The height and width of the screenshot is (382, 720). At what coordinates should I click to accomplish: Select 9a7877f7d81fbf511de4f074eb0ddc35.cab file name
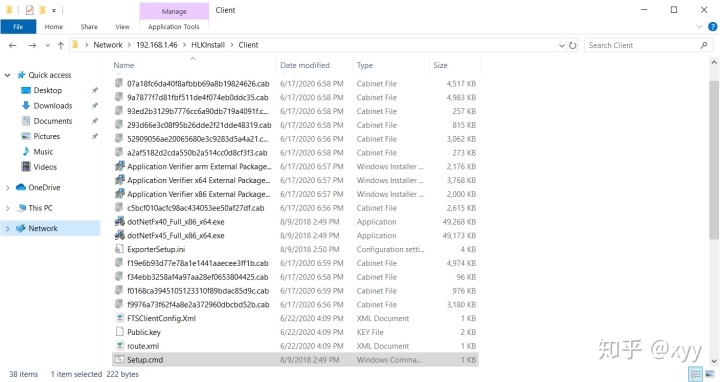tap(197, 97)
